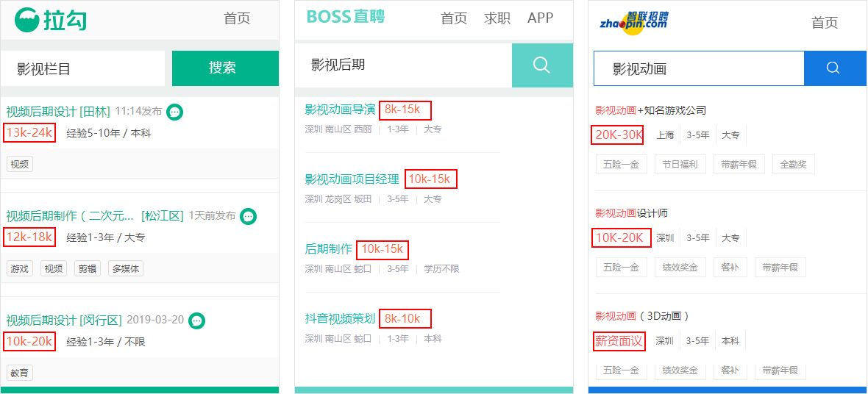Click 薪资面议 text
The image size is (868, 394).
620,341
